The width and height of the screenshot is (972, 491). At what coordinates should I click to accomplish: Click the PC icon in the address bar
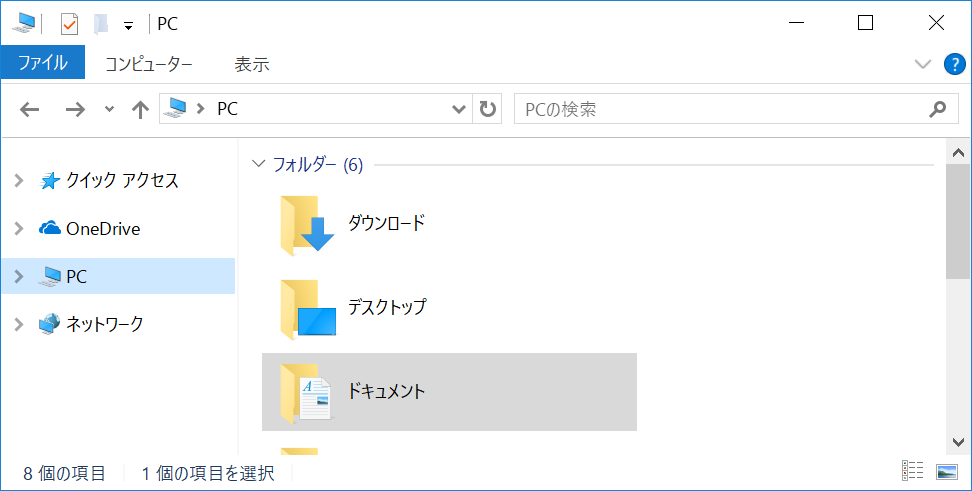tap(175, 108)
